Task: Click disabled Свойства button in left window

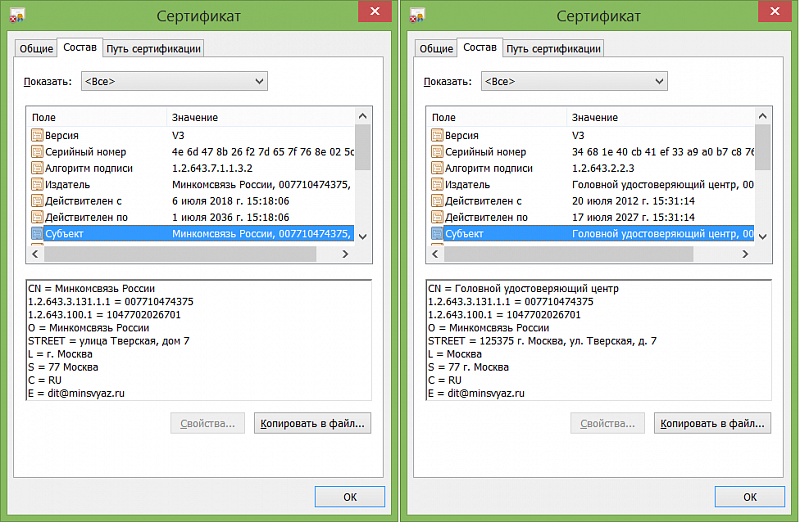Action: tap(208, 423)
